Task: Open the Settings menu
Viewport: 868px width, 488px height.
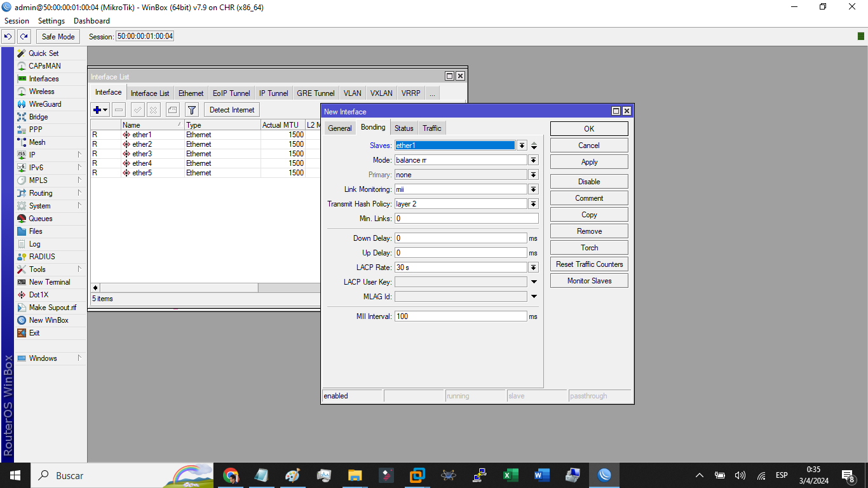Action: click(51, 21)
